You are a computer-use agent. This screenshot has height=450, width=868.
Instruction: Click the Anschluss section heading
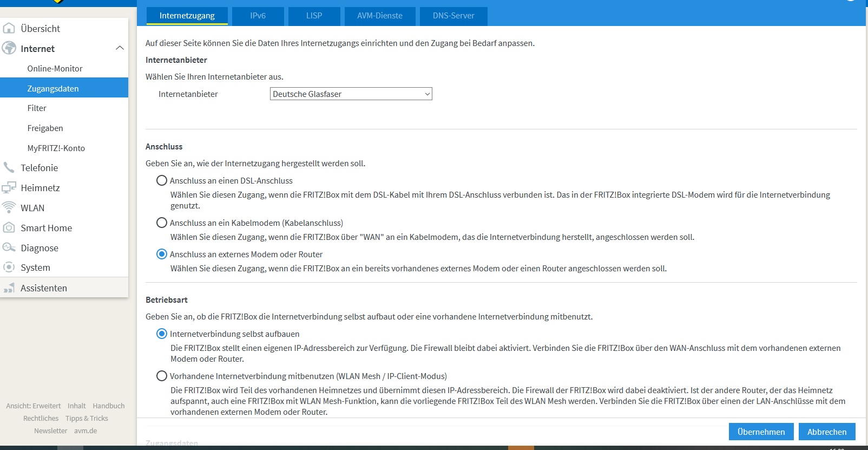click(164, 146)
